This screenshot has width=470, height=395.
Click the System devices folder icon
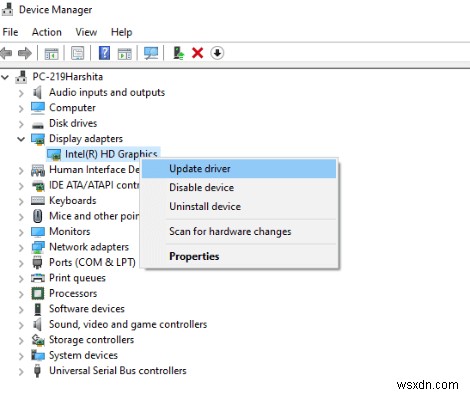click(x=38, y=355)
